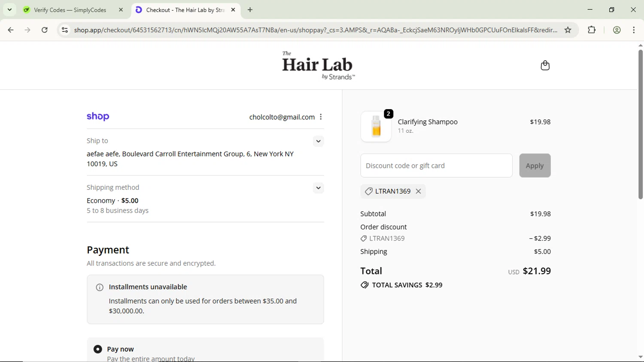Switch to Checkout The Hair Lab tab
The image size is (644, 362).
click(186, 10)
